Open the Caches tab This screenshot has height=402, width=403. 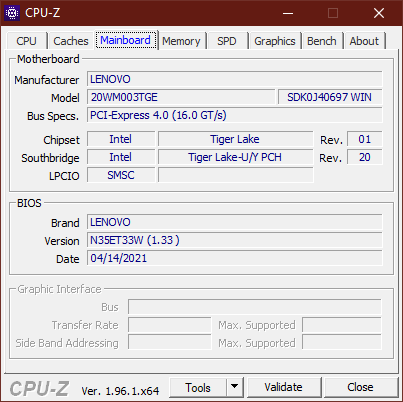click(x=71, y=41)
